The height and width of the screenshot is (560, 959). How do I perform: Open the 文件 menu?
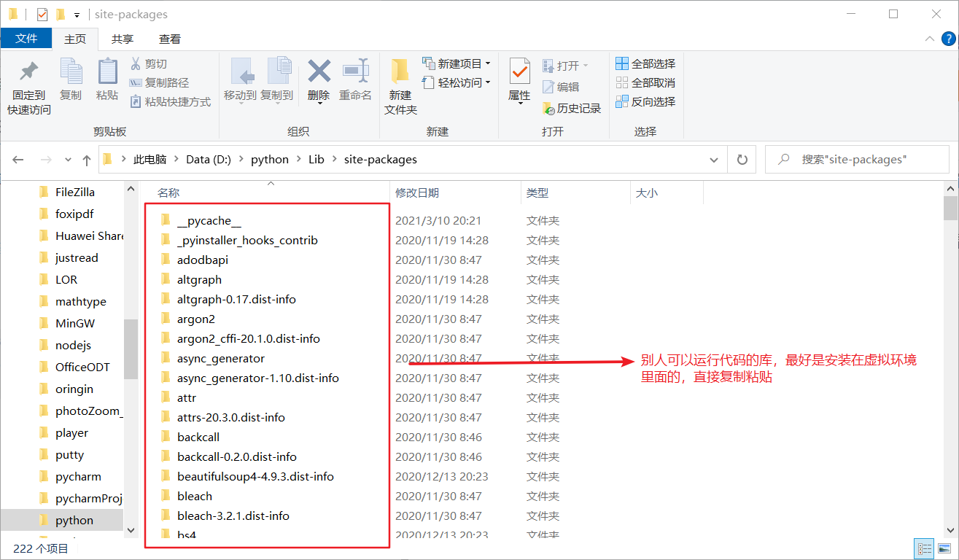[26, 39]
